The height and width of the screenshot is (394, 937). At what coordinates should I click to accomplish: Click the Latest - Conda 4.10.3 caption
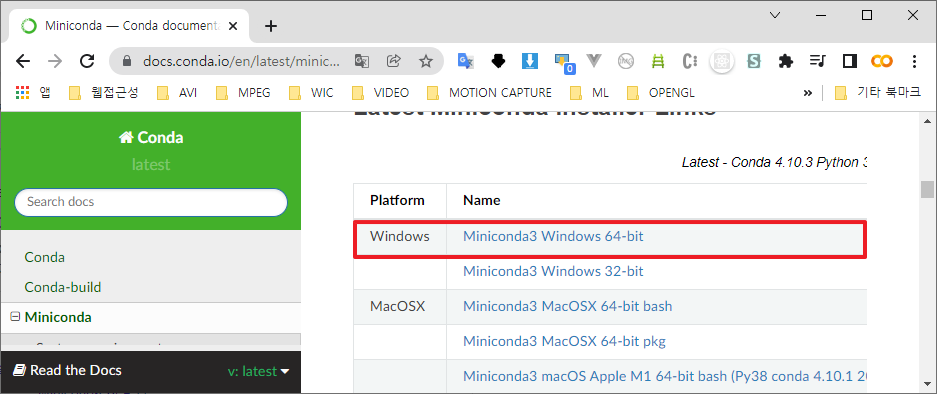(x=774, y=162)
